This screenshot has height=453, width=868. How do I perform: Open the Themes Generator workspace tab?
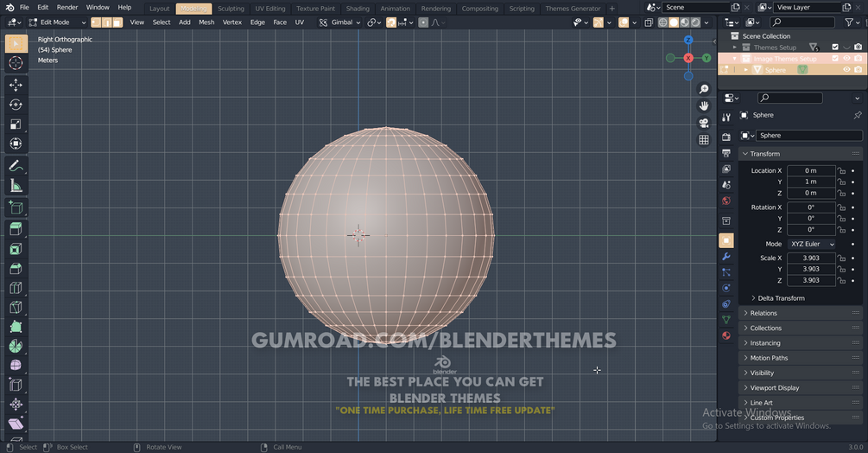(x=573, y=9)
